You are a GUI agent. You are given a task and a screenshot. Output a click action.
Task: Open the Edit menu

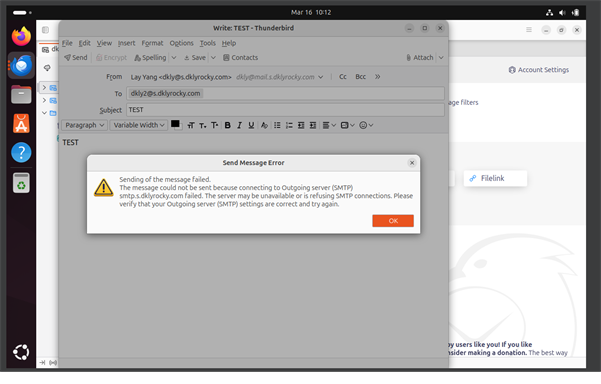click(x=84, y=43)
